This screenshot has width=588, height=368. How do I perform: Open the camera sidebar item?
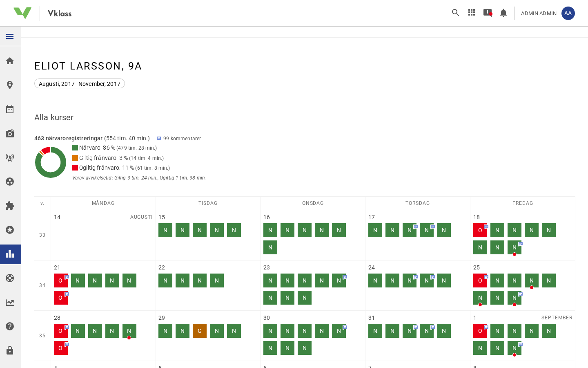point(10,133)
